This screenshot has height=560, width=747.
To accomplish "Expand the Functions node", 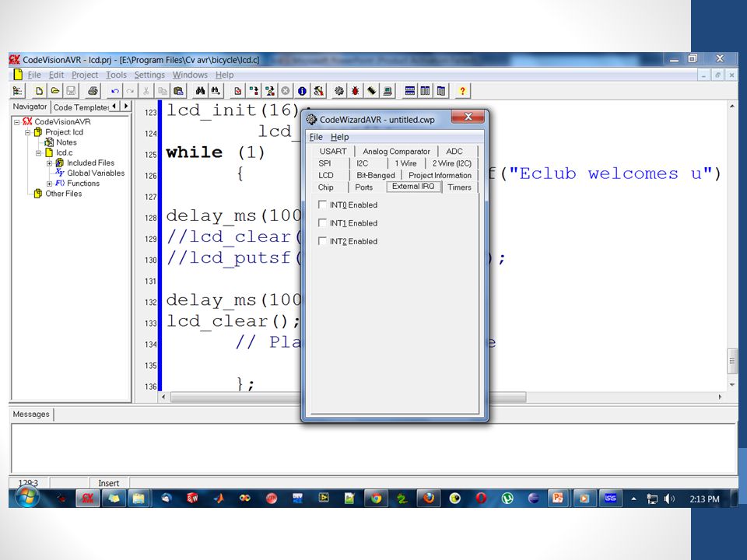I will pyautogui.click(x=49, y=184).
